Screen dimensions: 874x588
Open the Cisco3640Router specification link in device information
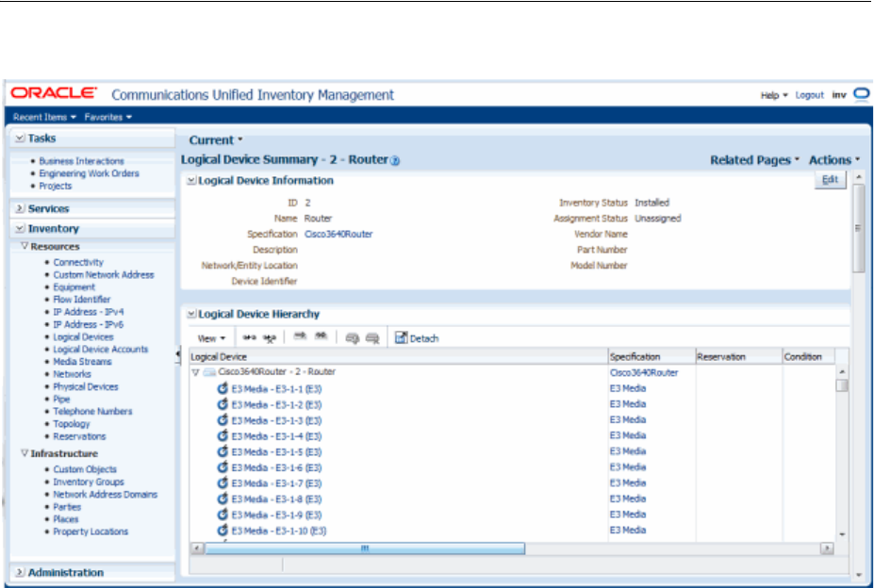coord(338,234)
